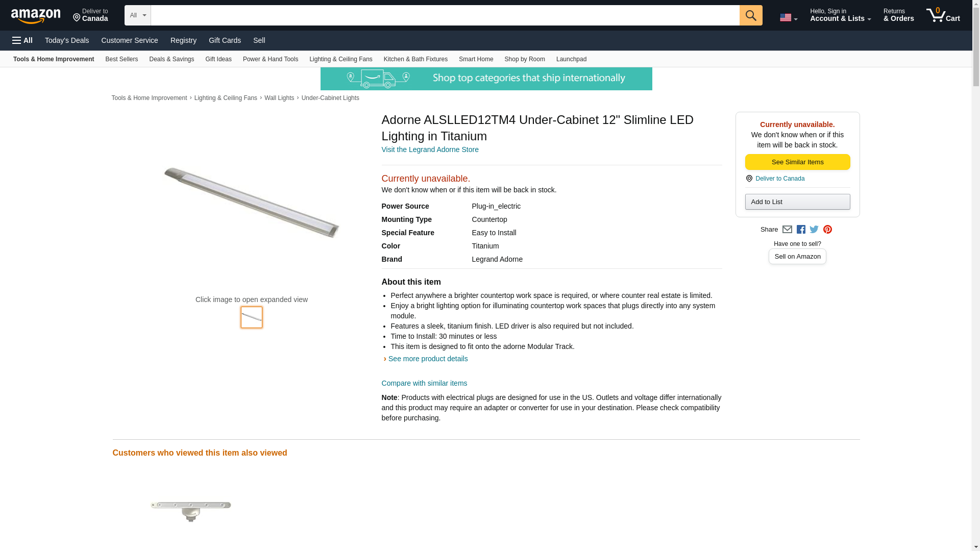Go to Best Sellers tab
This screenshot has height=551, width=980.
click(121, 59)
